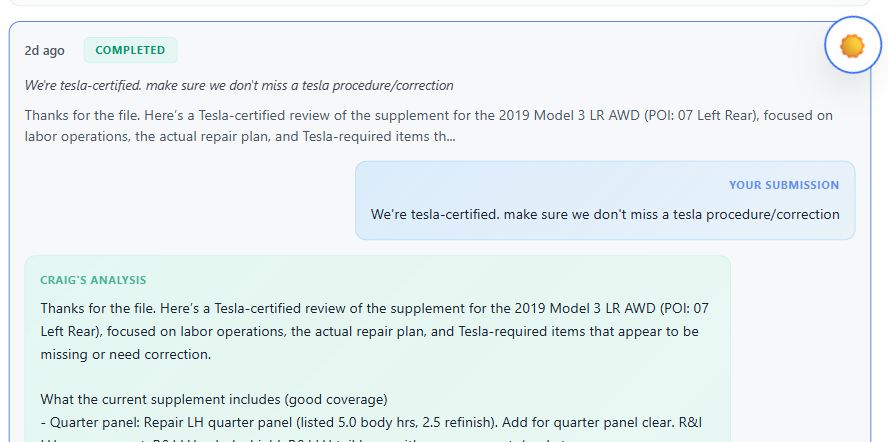This screenshot has height=442, width=888.
Task: Click the green COMPLETED status badge
Action: (x=130, y=50)
